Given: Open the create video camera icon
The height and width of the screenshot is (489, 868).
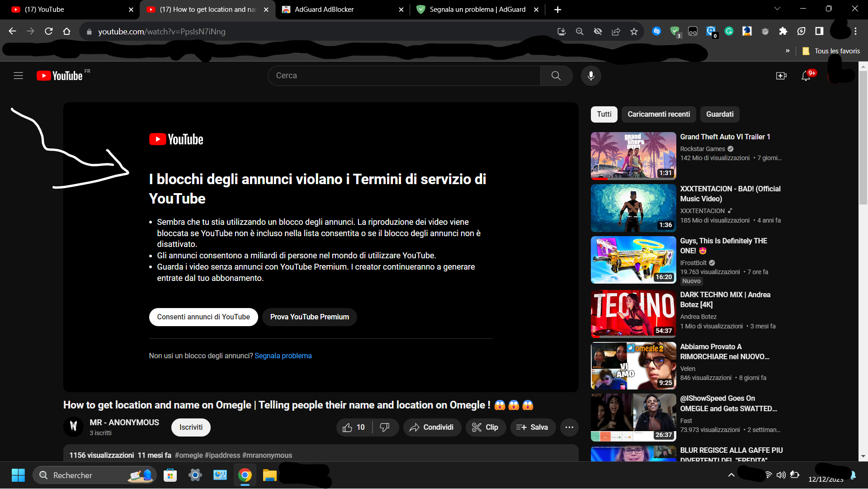Looking at the screenshot, I should pos(781,76).
